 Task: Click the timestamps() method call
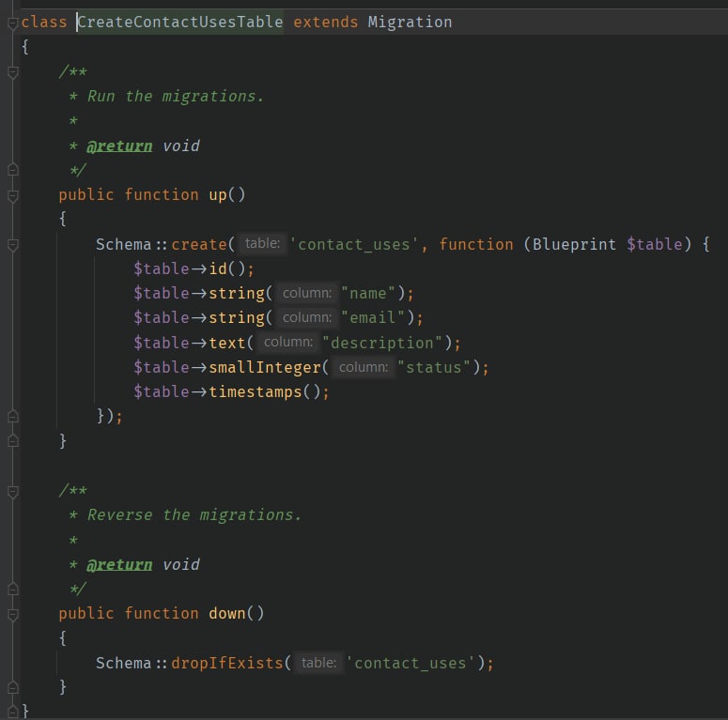[265, 392]
